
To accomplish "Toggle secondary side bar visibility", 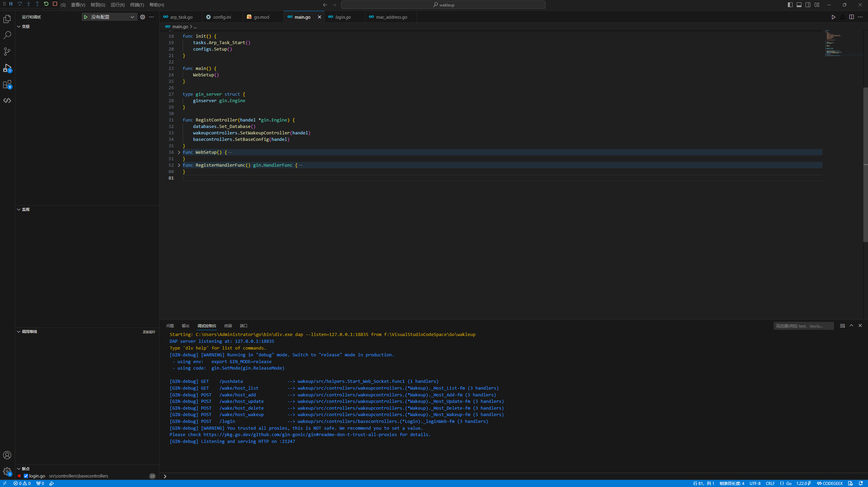I will click(808, 5).
